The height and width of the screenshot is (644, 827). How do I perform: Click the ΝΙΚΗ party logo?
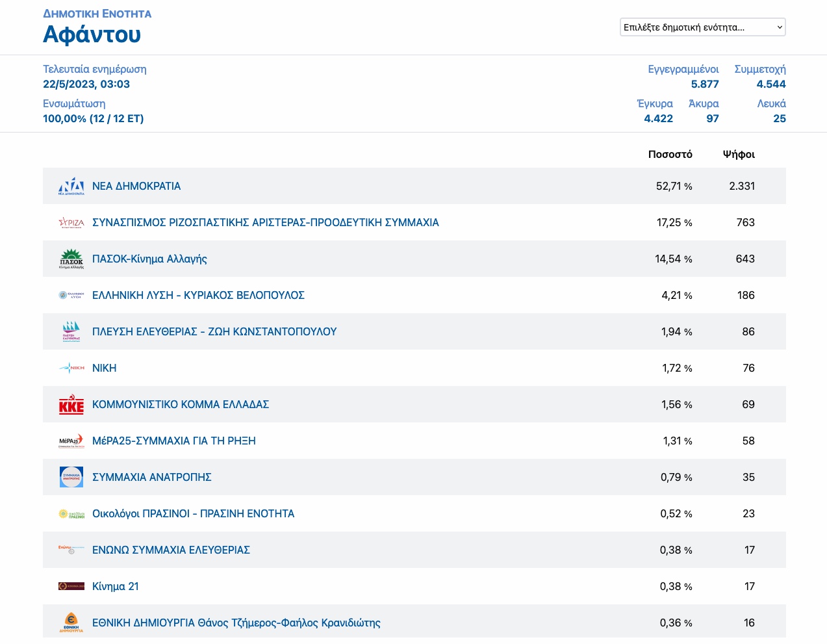pyautogui.click(x=71, y=368)
